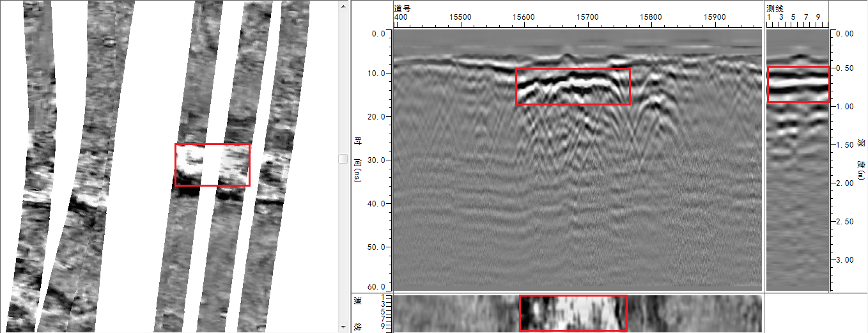Click the 15700 trace number on the top axis
The height and width of the screenshot is (333, 868).
pos(587,17)
